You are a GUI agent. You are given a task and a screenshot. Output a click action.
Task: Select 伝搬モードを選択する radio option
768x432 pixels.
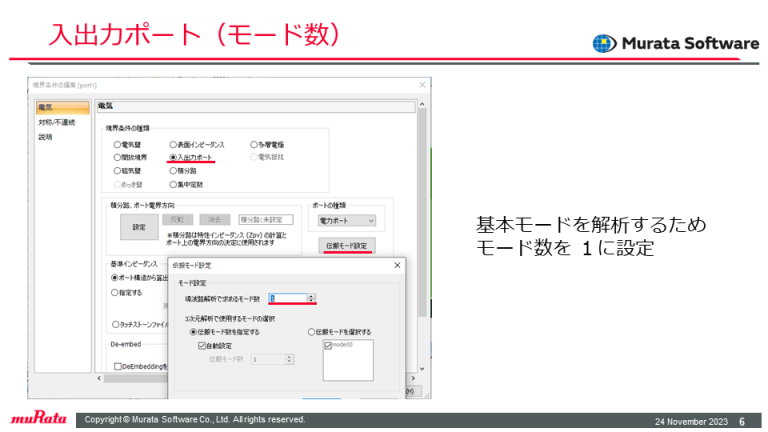tap(313, 331)
